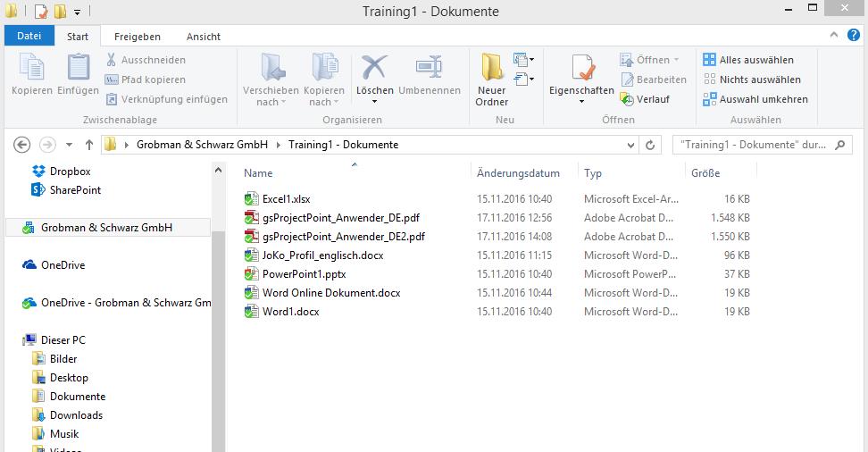
Task: Select SharePoint in navigation pane
Action: pos(66,190)
